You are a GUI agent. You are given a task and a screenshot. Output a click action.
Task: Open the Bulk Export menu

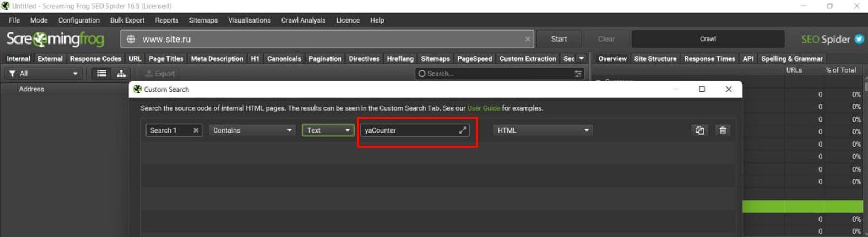pos(127,20)
